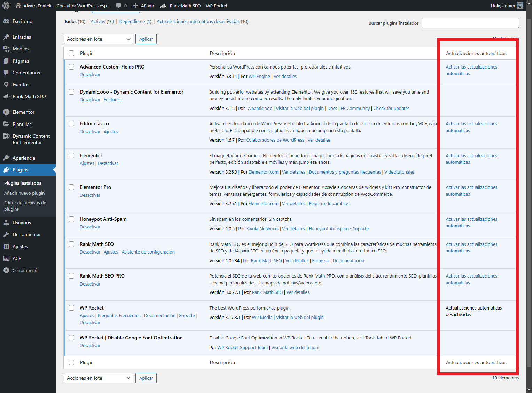Check the Rank Math SEO checkbox

[x=71, y=244]
